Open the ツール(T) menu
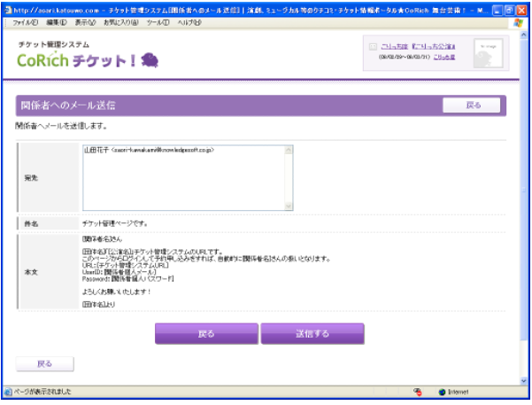 tap(159, 22)
